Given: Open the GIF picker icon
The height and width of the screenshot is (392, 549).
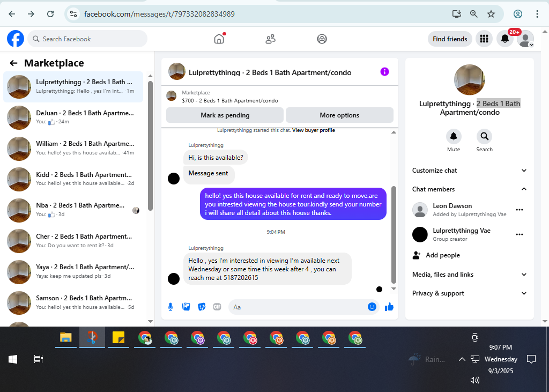Looking at the screenshot, I should (x=217, y=307).
